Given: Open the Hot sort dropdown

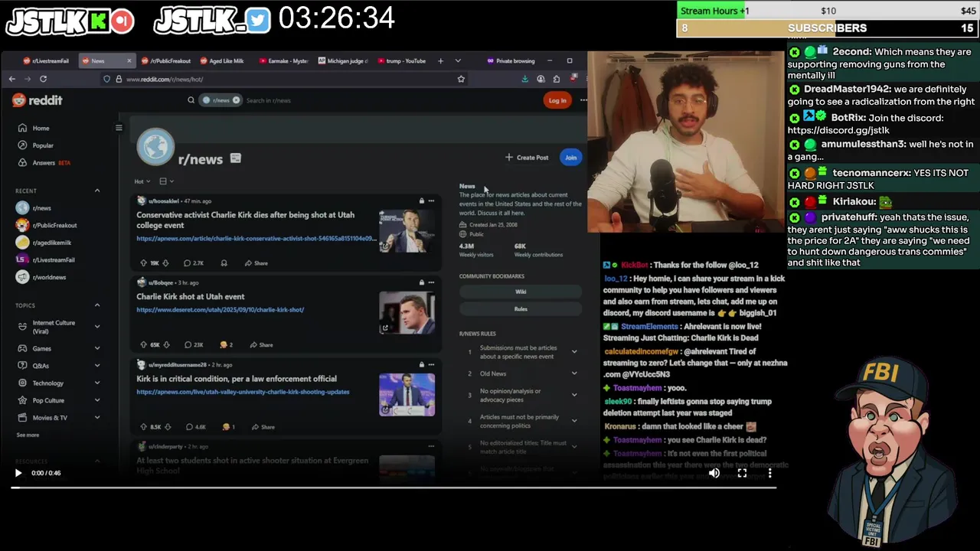Looking at the screenshot, I should (142, 181).
